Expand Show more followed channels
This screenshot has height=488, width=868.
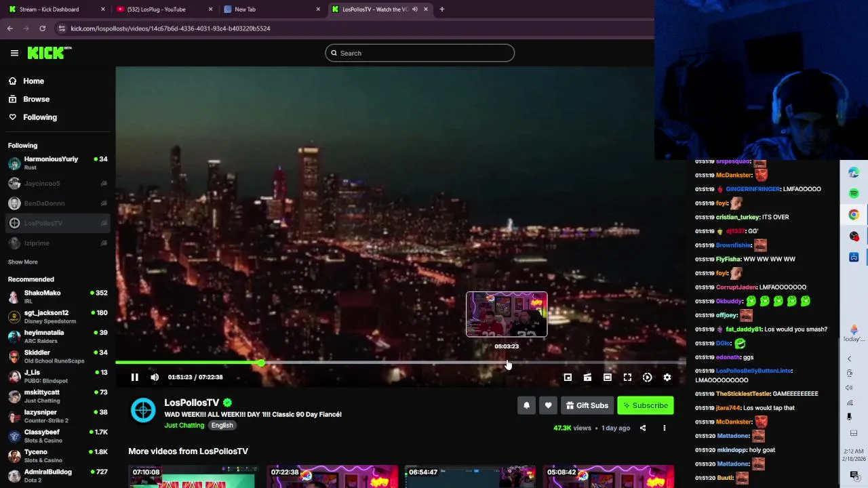(23, 262)
